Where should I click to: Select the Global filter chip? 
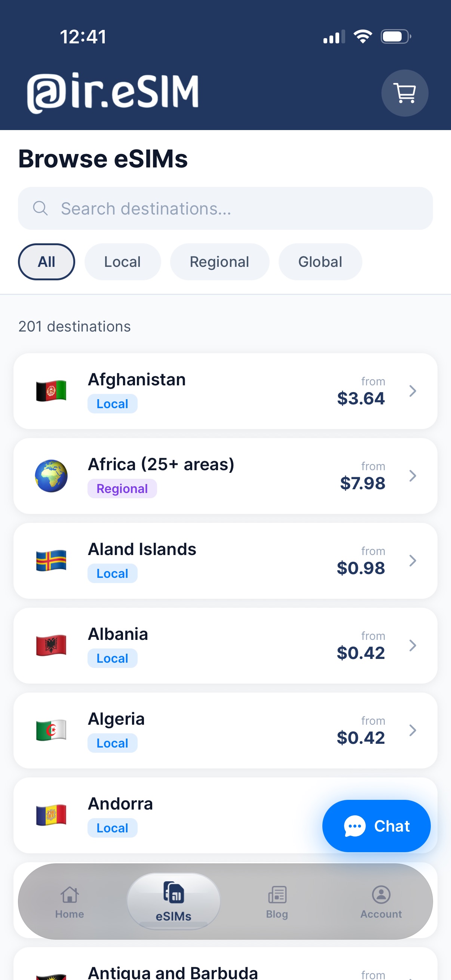click(320, 262)
